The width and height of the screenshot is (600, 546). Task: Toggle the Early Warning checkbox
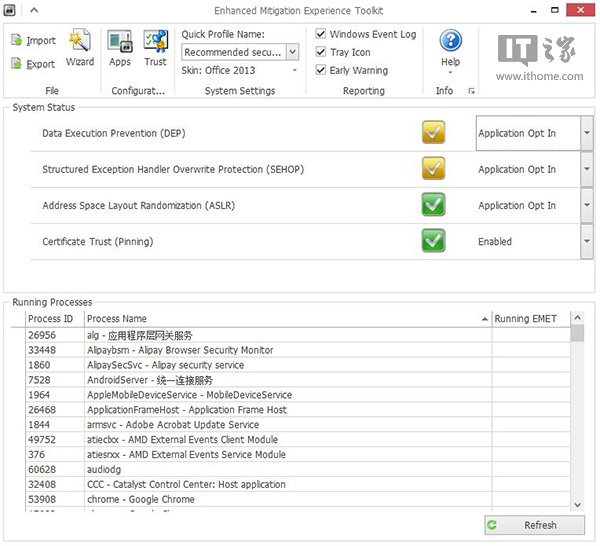coord(321,70)
